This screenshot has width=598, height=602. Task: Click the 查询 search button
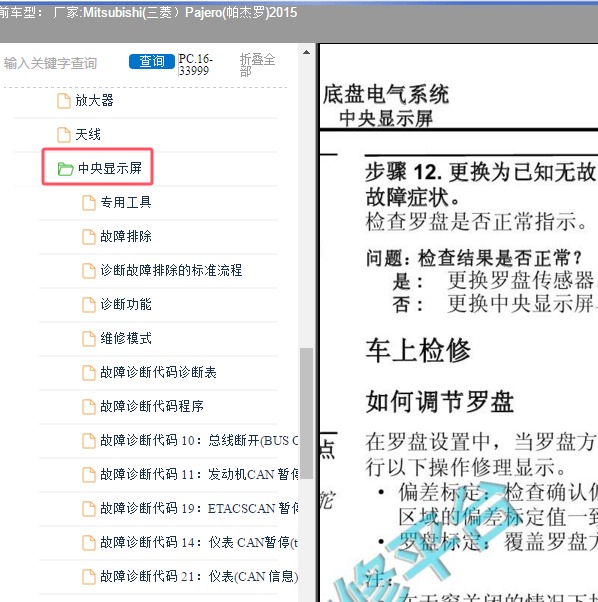click(152, 61)
